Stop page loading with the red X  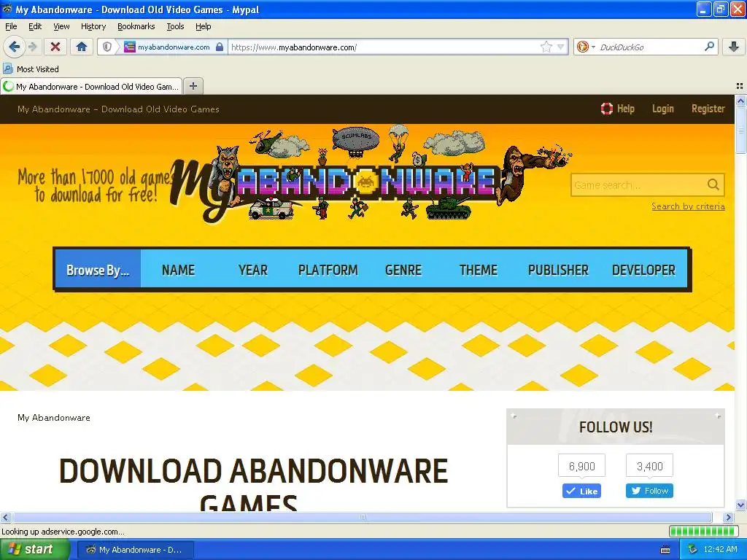55,47
